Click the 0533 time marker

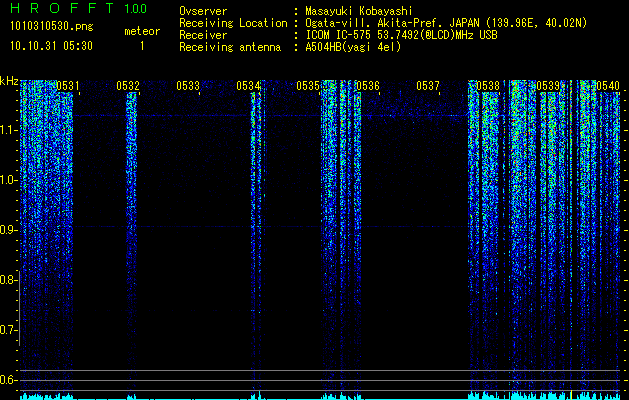pyautogui.click(x=188, y=86)
